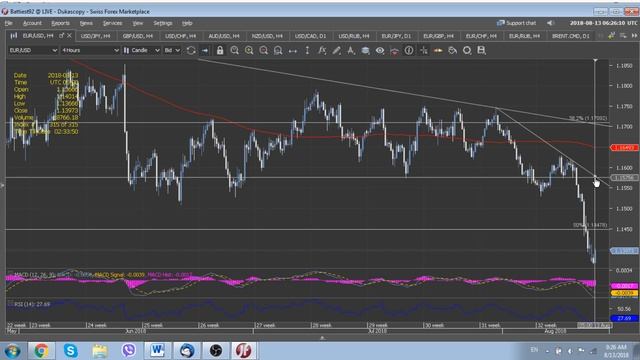
Task: Select the text label A tool
Action: point(351,51)
